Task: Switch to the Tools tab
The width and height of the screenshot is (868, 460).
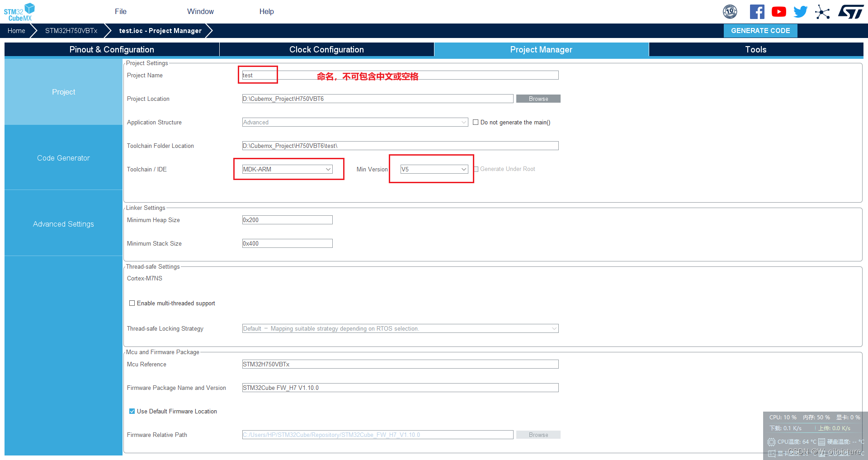Action: click(x=756, y=50)
